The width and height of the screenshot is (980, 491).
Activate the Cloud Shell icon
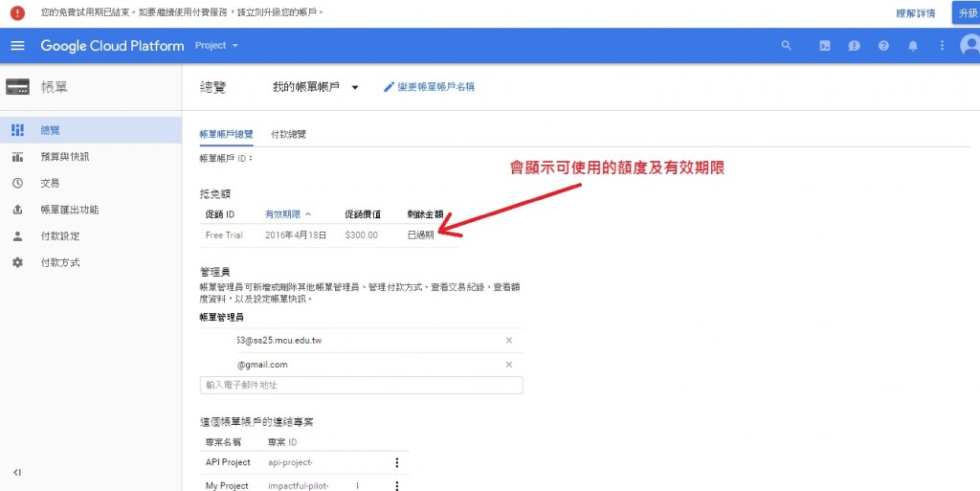825,46
